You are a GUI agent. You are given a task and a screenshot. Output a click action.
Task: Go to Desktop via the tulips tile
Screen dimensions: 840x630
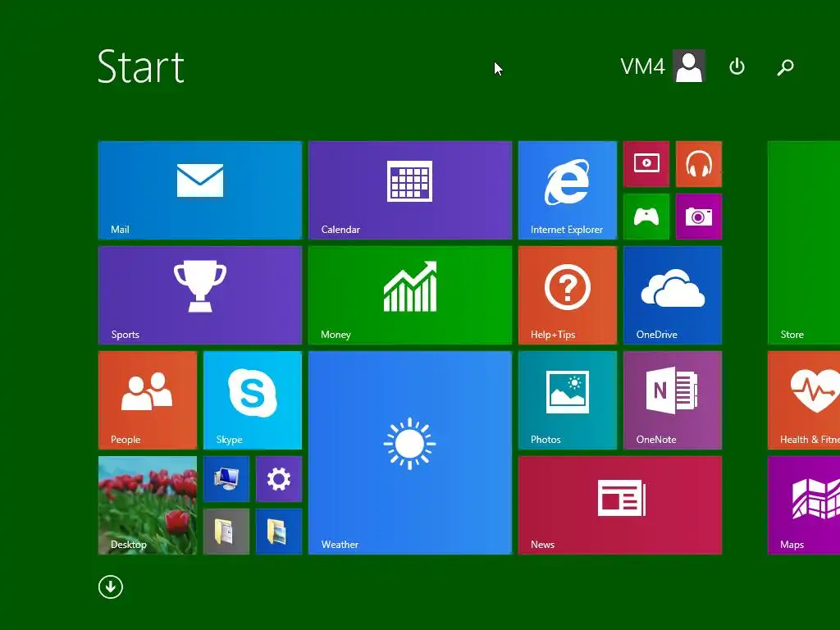coord(148,505)
